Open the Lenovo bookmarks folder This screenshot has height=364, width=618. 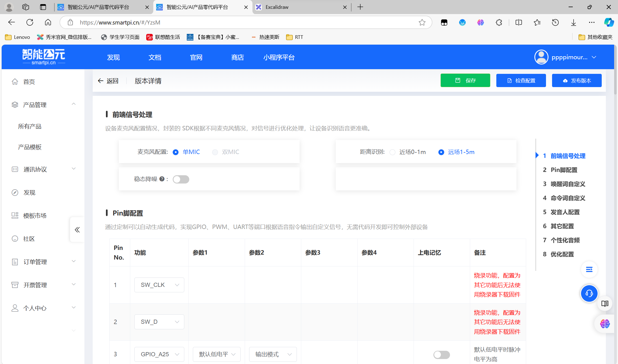(18, 37)
